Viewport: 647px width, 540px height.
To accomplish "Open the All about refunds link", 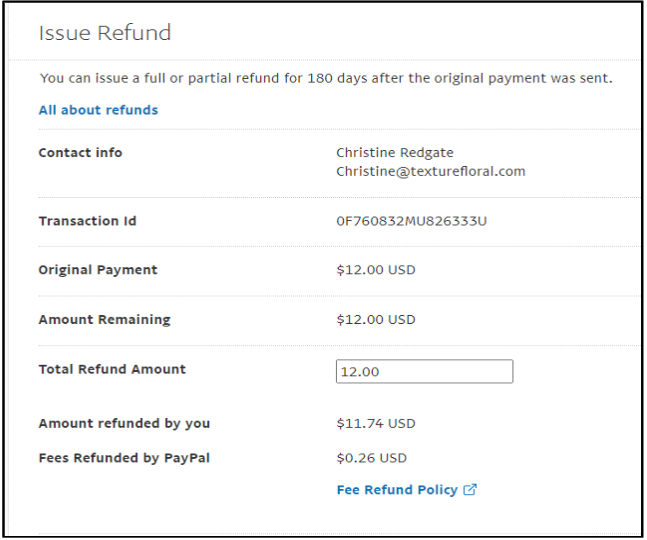I will pos(98,110).
